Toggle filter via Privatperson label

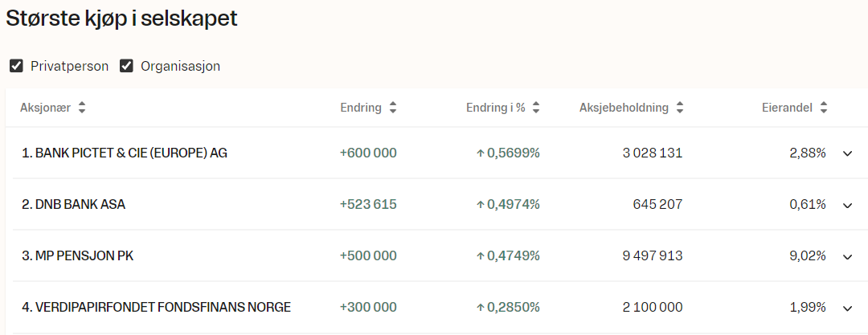pos(70,67)
